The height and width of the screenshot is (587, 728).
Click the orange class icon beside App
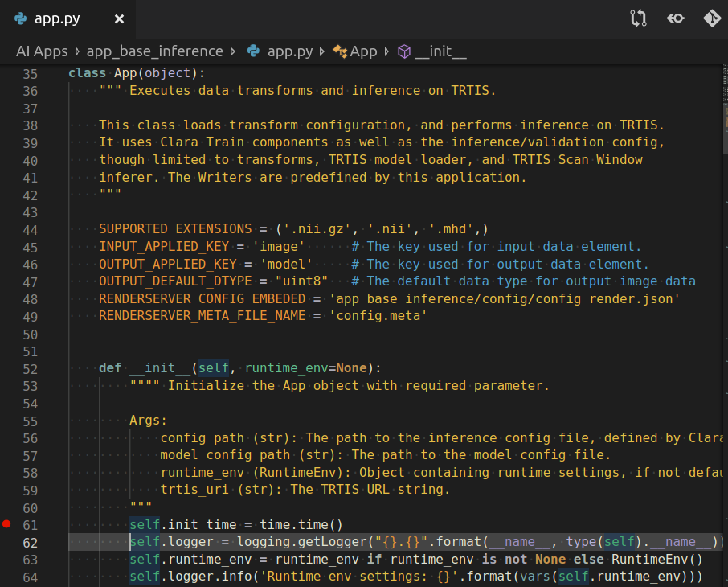(x=339, y=51)
